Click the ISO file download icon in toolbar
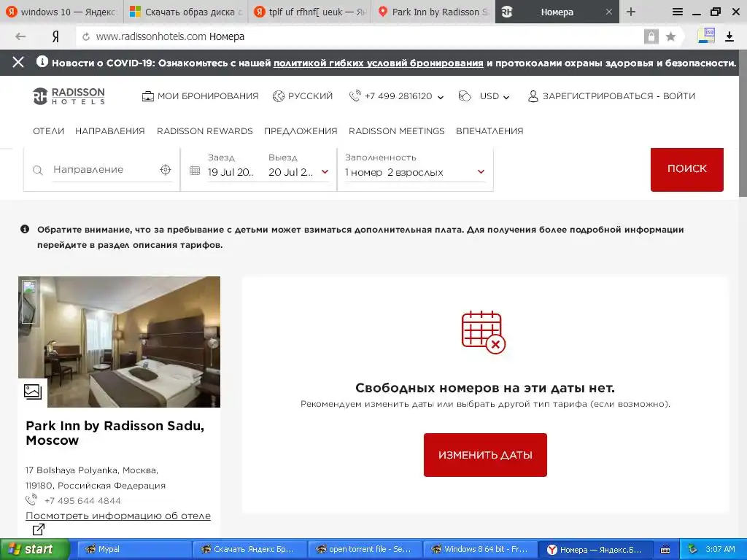The width and height of the screenshot is (747, 560). pyautogui.click(x=706, y=36)
